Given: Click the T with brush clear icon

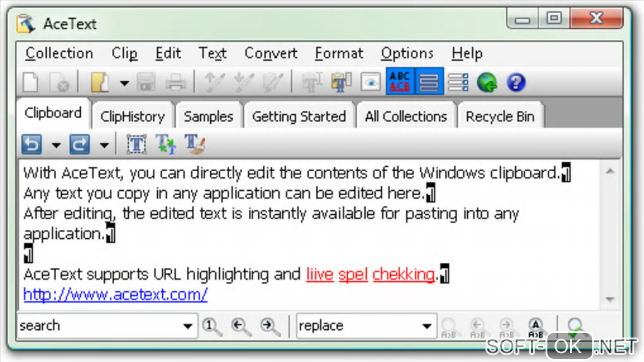Looking at the screenshot, I should [x=194, y=144].
